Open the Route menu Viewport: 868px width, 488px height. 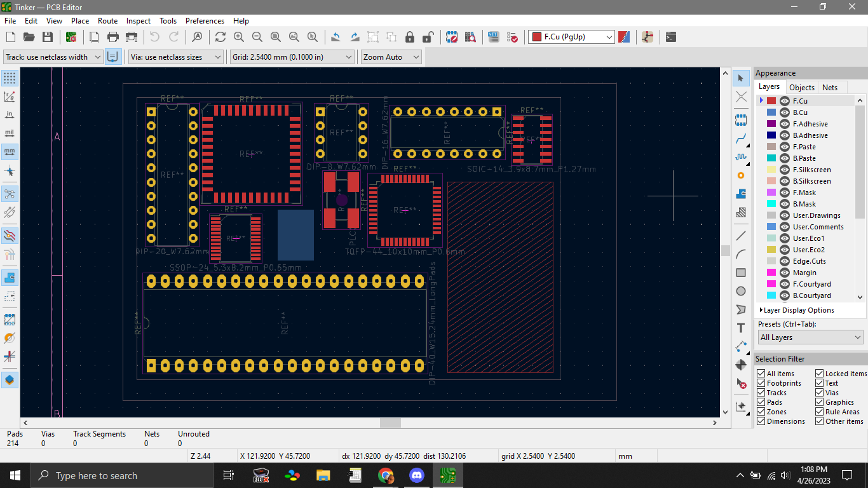(107, 21)
